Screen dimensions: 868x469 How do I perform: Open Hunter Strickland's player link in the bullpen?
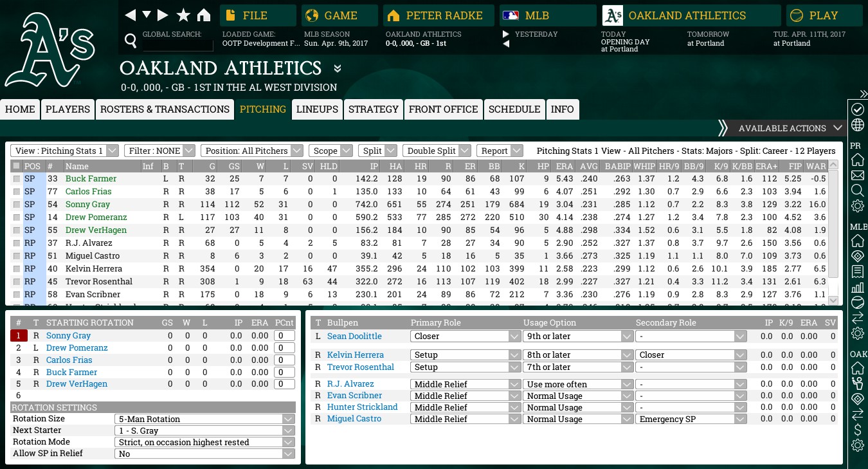coord(362,407)
